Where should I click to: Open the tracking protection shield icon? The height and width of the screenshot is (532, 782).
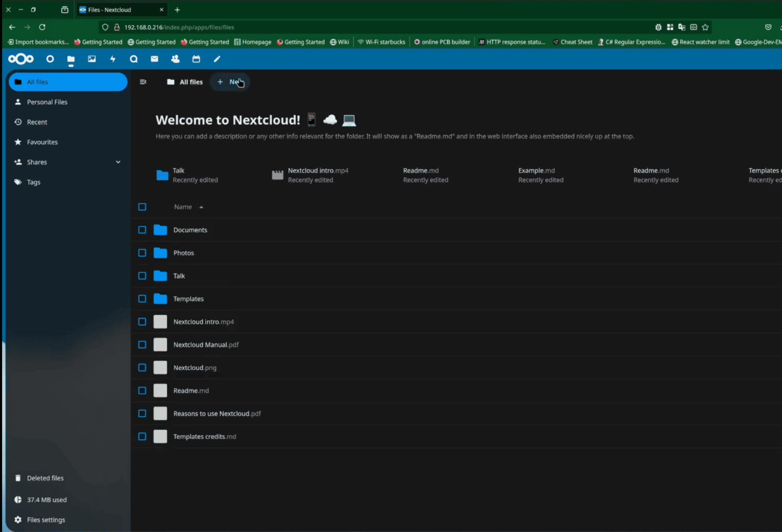105,27
